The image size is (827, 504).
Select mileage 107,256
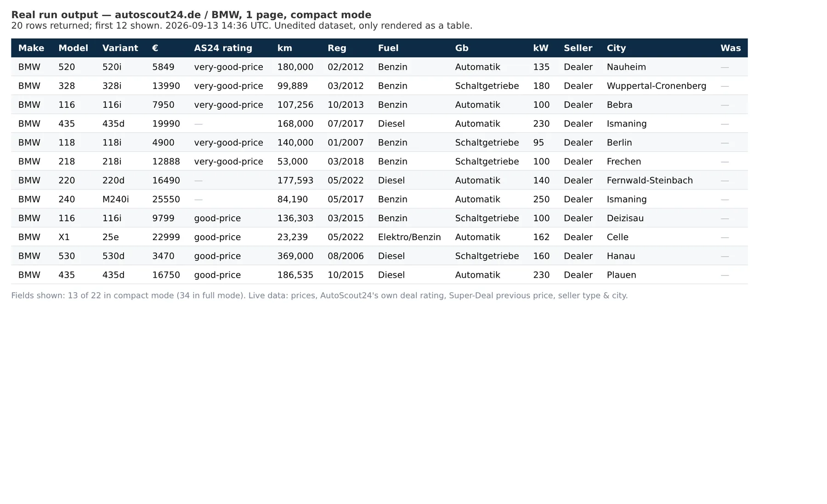[x=295, y=105]
